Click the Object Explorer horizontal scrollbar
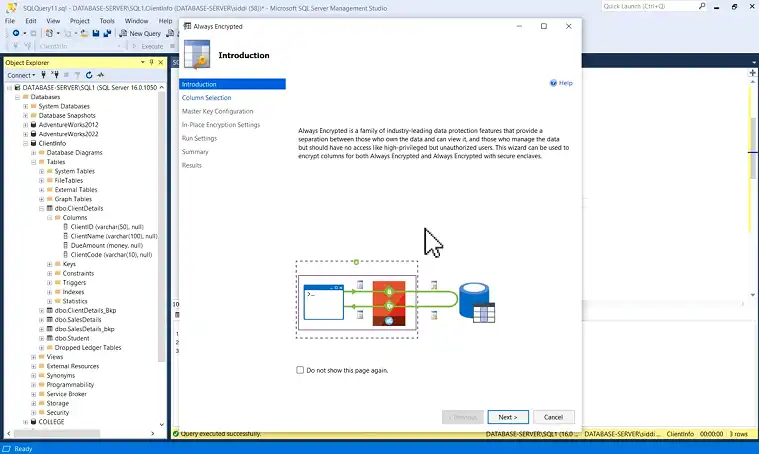The image size is (759, 454). pyautogui.click(x=57, y=433)
